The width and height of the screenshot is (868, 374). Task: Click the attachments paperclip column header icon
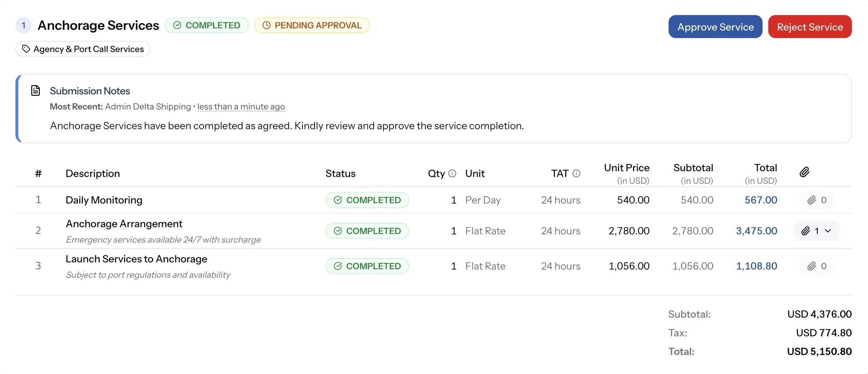tap(805, 172)
